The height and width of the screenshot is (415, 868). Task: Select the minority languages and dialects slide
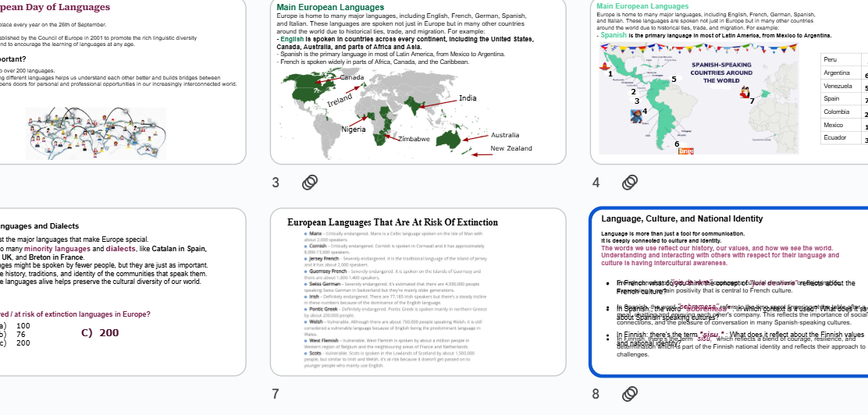(117, 293)
